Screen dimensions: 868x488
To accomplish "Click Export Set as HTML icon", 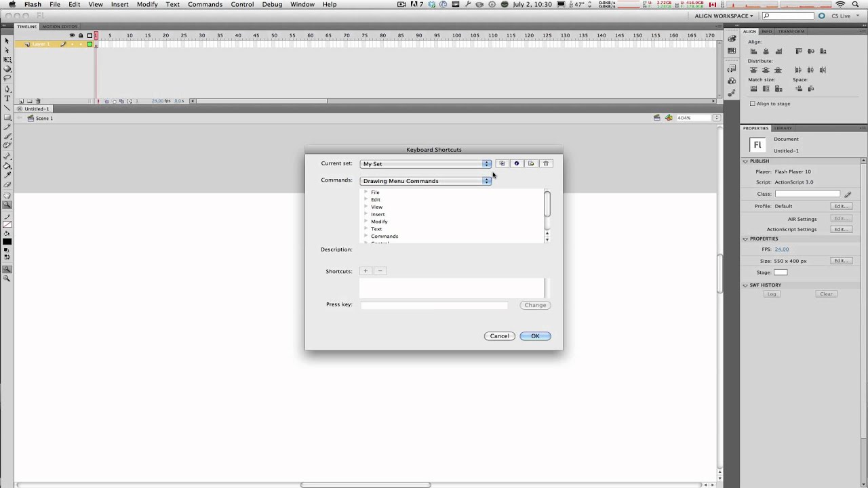I will (x=531, y=163).
